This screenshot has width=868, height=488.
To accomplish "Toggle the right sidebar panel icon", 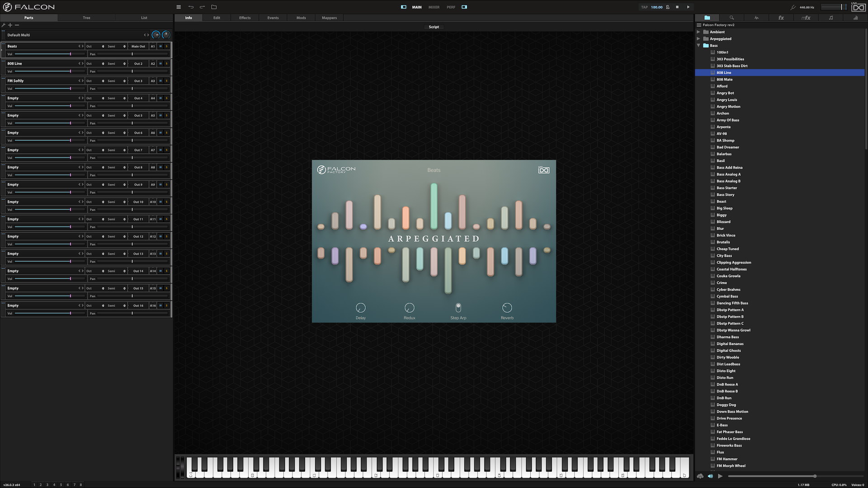I will (x=464, y=7).
